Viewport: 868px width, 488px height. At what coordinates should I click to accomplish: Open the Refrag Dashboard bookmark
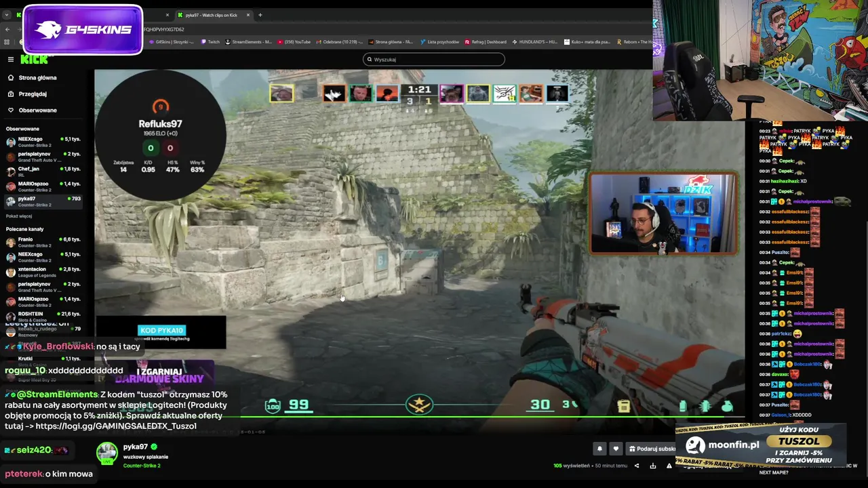[486, 42]
